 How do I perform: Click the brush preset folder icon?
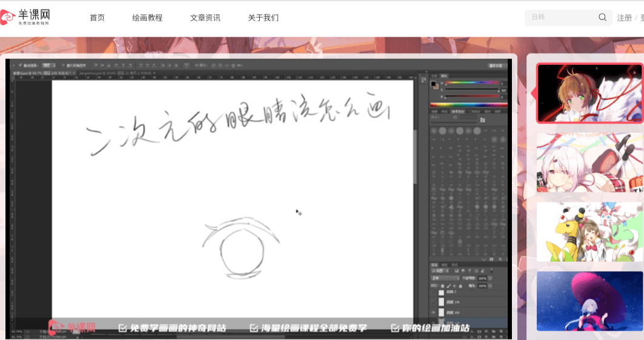482,120
